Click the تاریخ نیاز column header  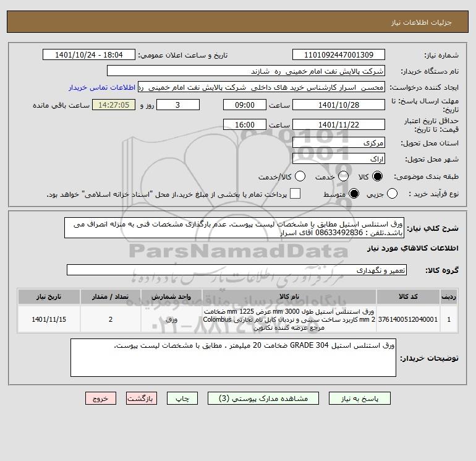point(49,296)
